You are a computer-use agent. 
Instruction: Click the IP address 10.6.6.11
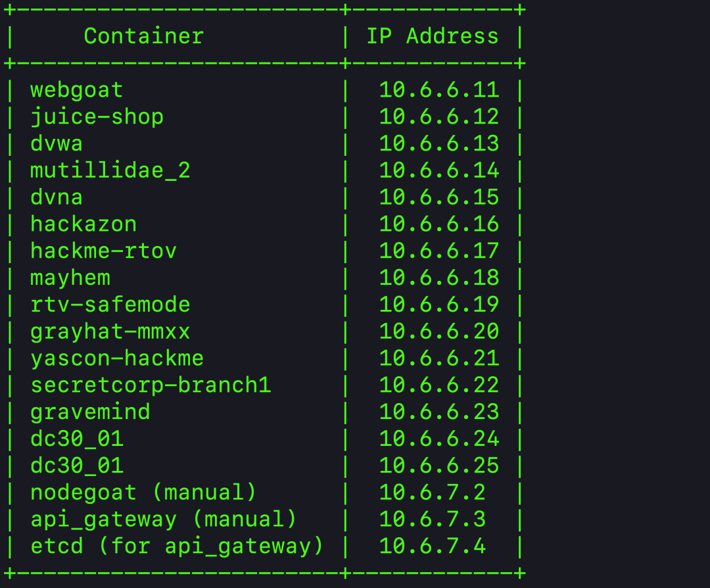pos(439,90)
